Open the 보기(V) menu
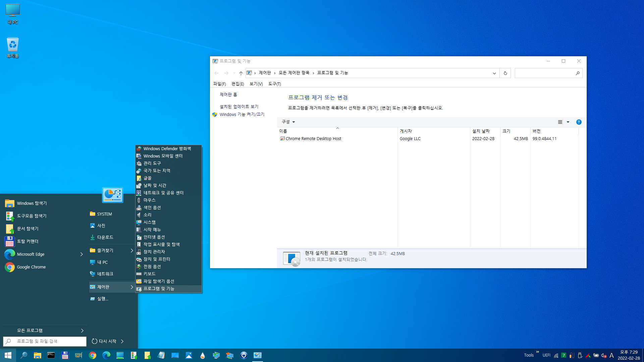644x362 pixels. [x=256, y=84]
